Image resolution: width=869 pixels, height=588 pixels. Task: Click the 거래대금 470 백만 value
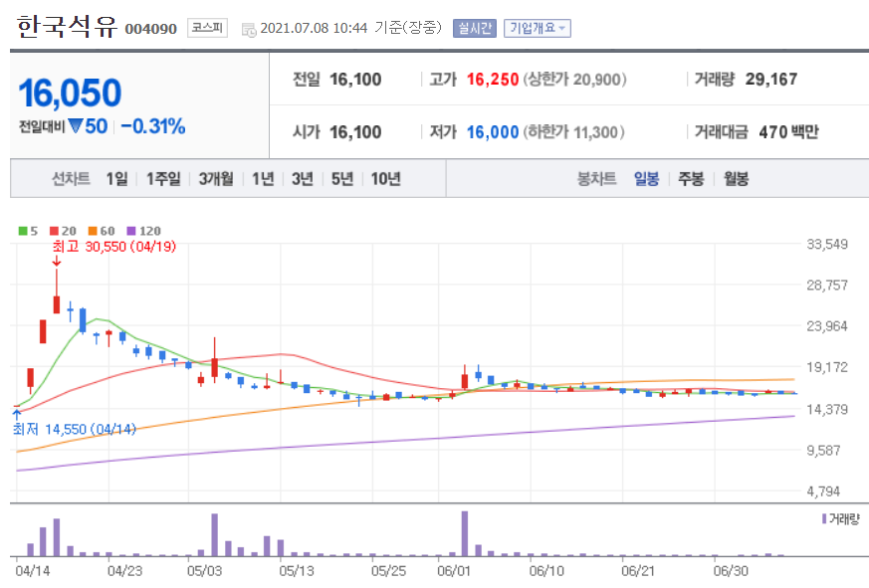pos(788,132)
